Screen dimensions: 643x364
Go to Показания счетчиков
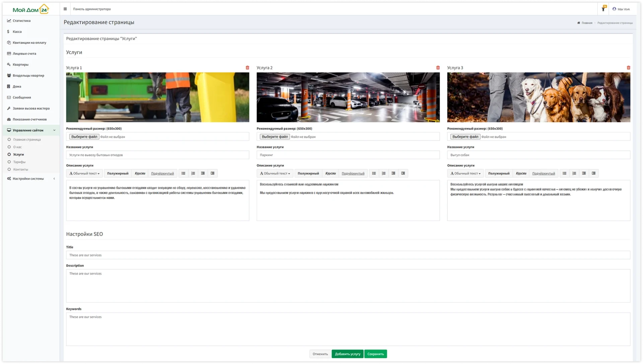tap(31, 120)
